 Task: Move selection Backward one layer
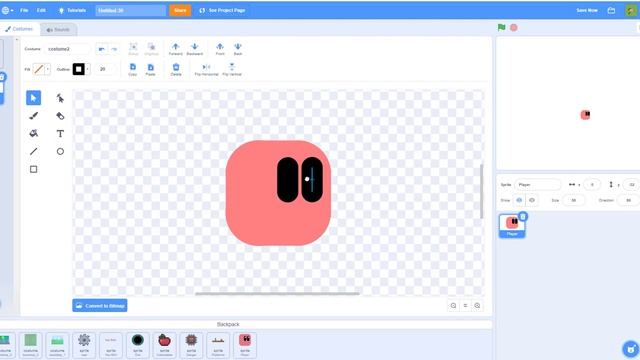coord(195,49)
